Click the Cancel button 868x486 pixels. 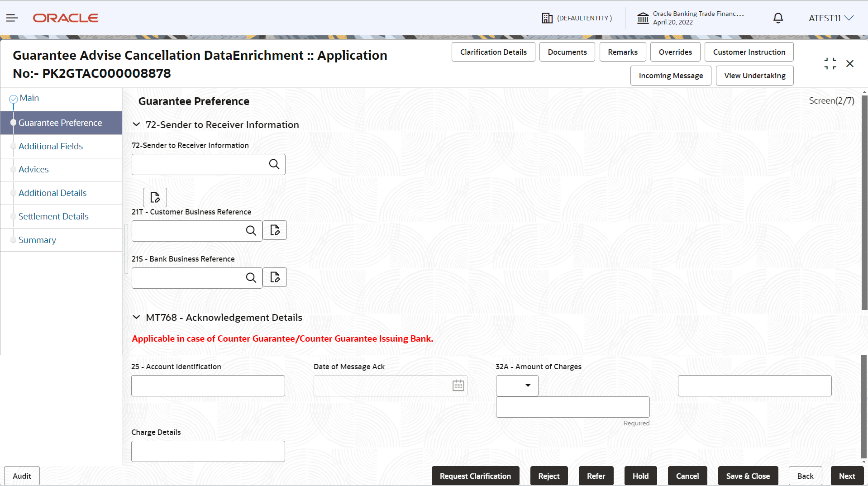(x=687, y=476)
